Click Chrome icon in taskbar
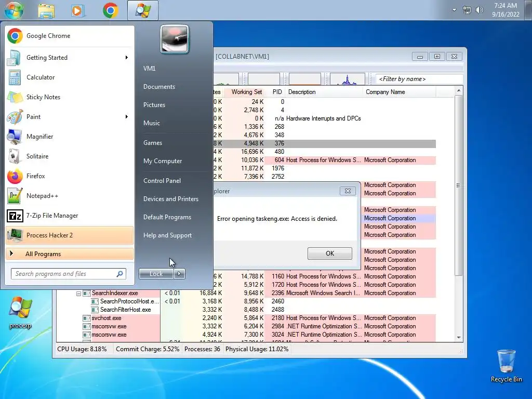 [110, 10]
